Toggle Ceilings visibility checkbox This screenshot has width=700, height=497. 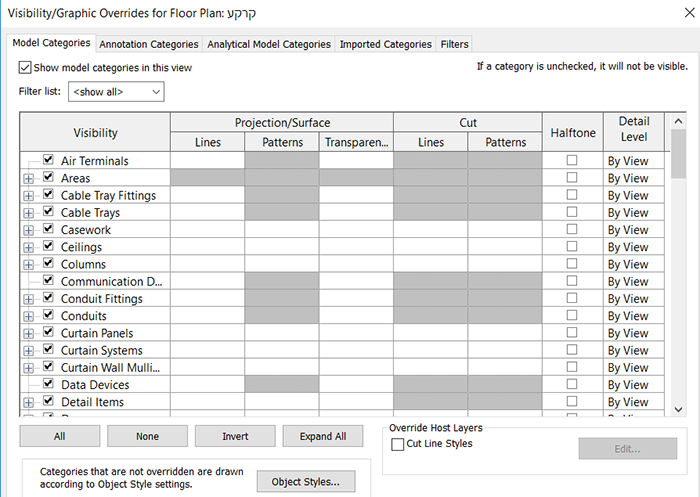(x=48, y=246)
